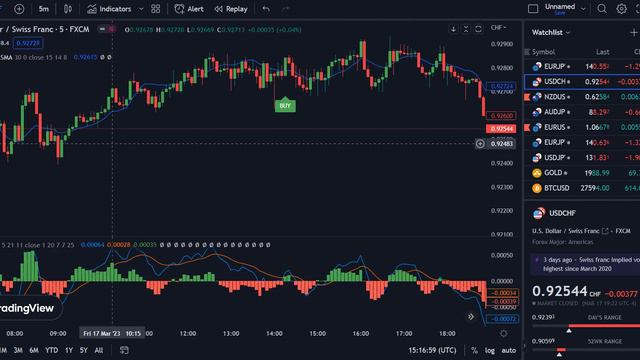This screenshot has width=640, height=360.
Task: Set the date range to All
Action: [x=99, y=350]
